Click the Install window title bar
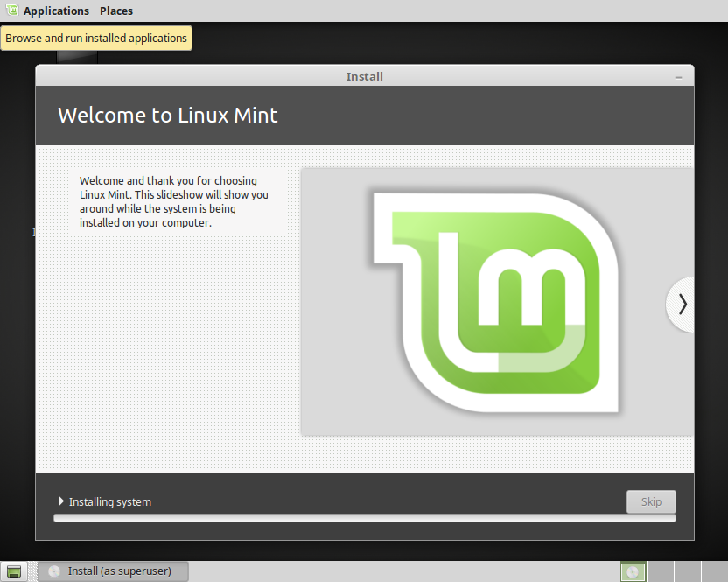The image size is (728, 582). point(365,76)
